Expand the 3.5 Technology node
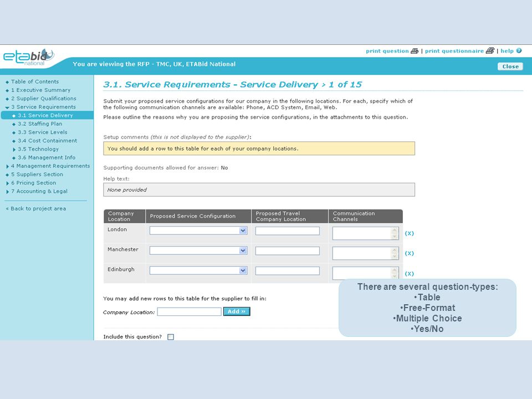The width and height of the screenshot is (532, 399). [14, 149]
